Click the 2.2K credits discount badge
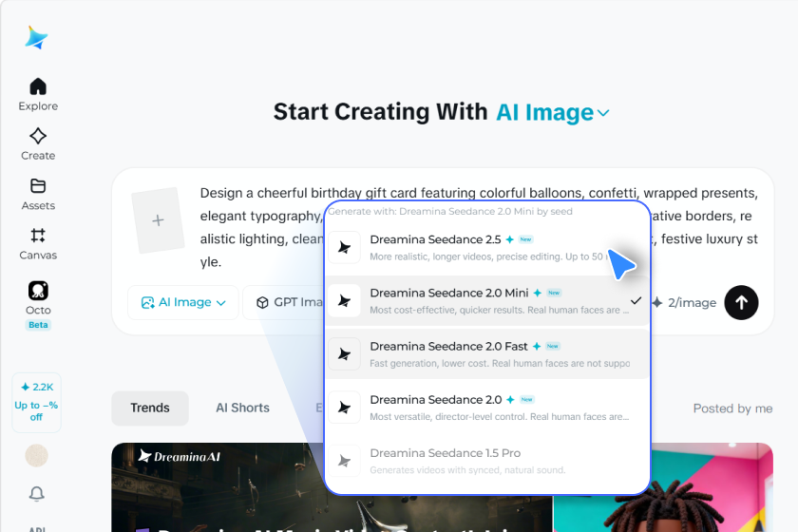This screenshot has width=798, height=532. (37, 402)
